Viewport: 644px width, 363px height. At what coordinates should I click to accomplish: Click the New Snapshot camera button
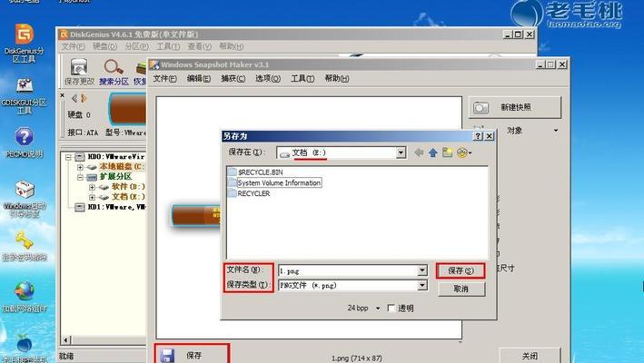point(515,107)
